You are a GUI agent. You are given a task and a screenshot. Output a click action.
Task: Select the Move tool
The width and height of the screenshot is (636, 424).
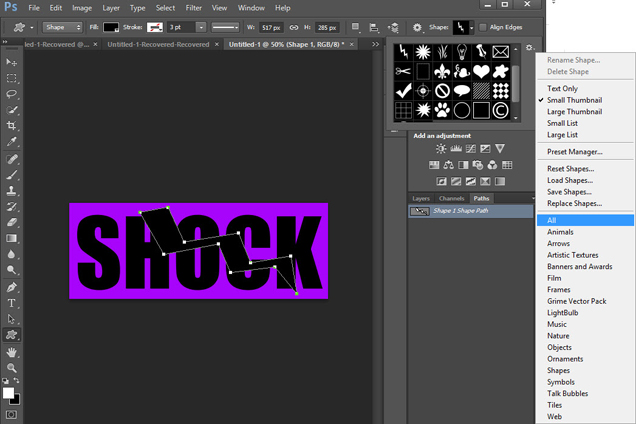click(x=12, y=62)
